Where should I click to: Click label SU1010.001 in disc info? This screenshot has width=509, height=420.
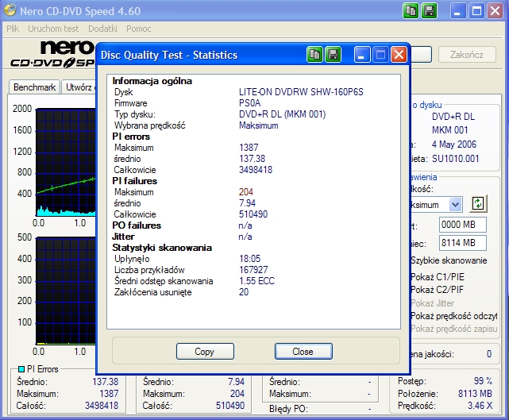point(455,159)
